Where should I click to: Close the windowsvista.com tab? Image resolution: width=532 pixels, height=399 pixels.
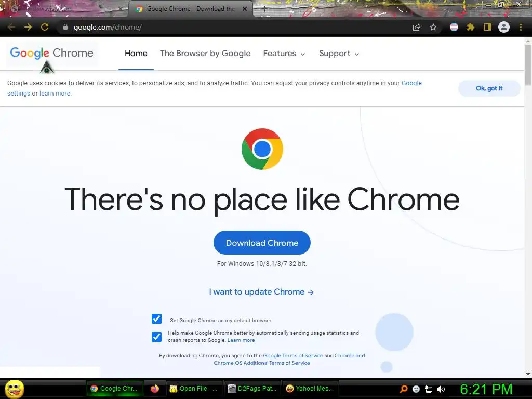click(121, 9)
